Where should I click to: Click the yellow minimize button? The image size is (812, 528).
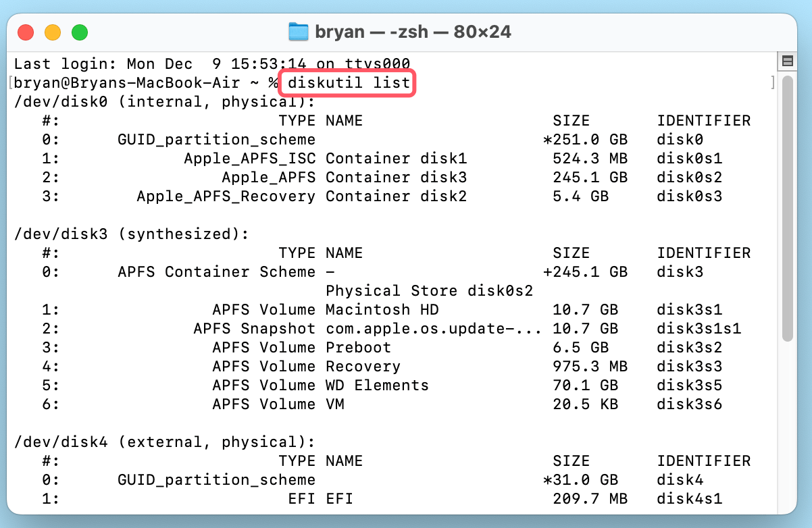[x=53, y=31]
